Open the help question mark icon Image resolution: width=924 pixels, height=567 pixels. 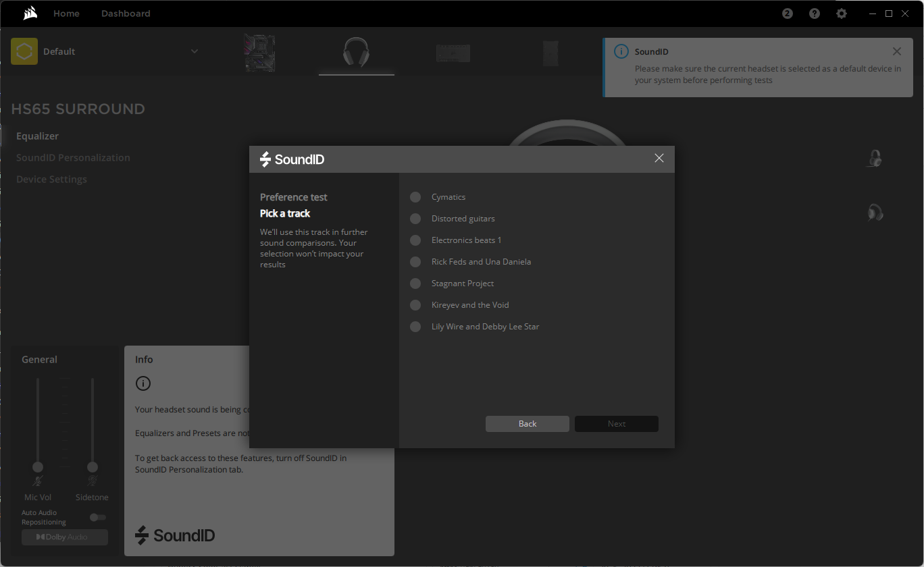[815, 13]
